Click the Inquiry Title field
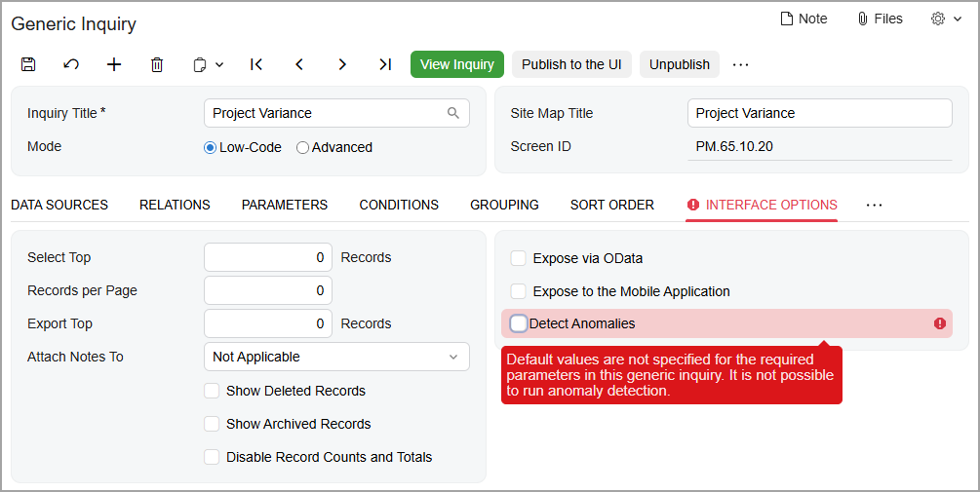 point(336,113)
